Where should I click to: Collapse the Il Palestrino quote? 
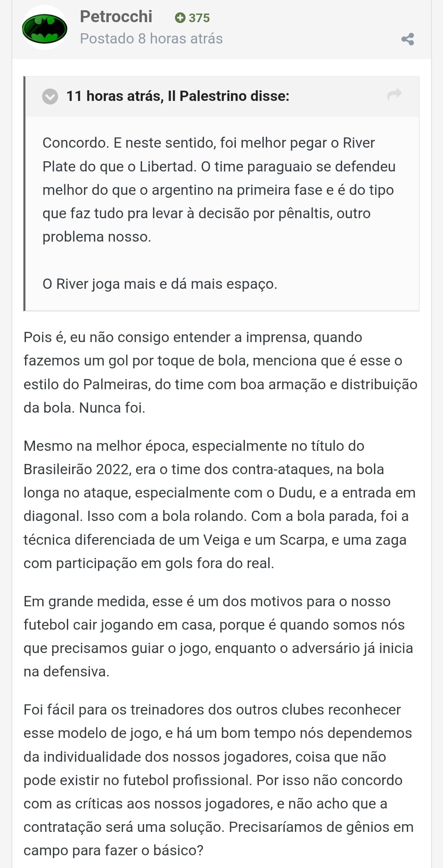point(50,96)
